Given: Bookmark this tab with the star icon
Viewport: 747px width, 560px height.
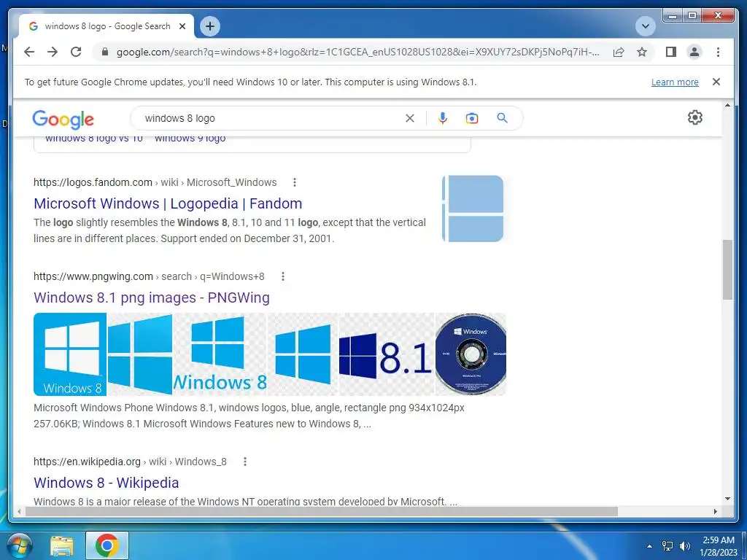Looking at the screenshot, I should click(642, 52).
